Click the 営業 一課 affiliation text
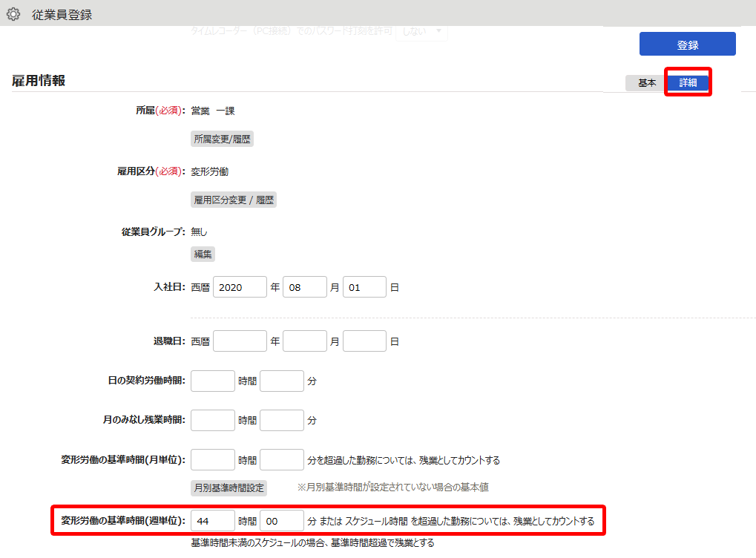756x558 pixels. point(213,111)
